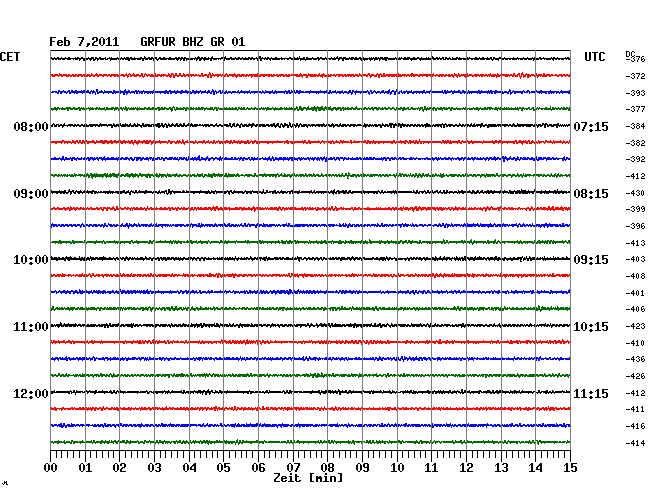The image size is (650, 494).
Task: Click the DC offset value '-406'
Action: 635,309
